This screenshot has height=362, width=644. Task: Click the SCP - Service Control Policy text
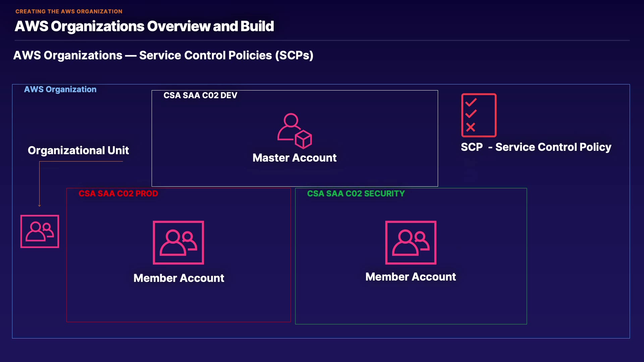point(536,147)
